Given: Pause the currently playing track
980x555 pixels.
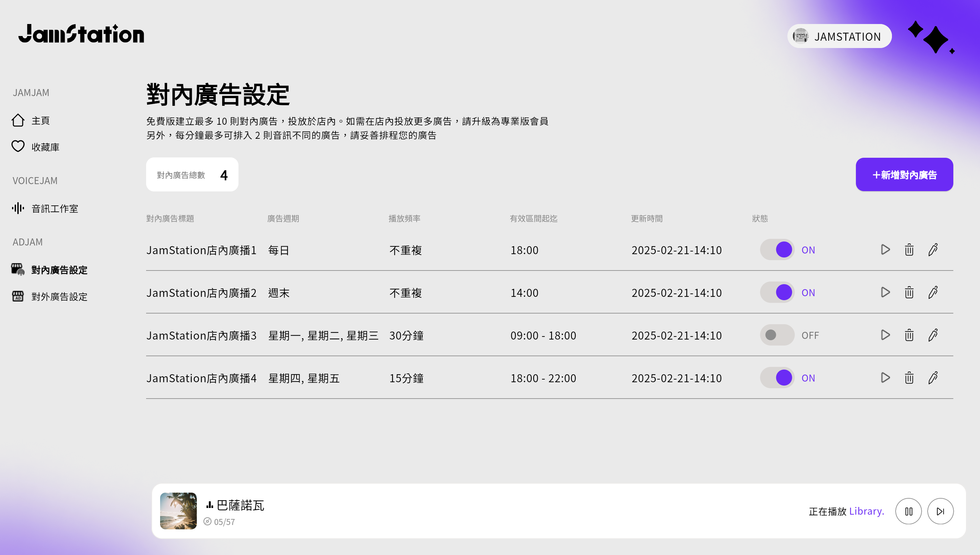Looking at the screenshot, I should coord(908,511).
